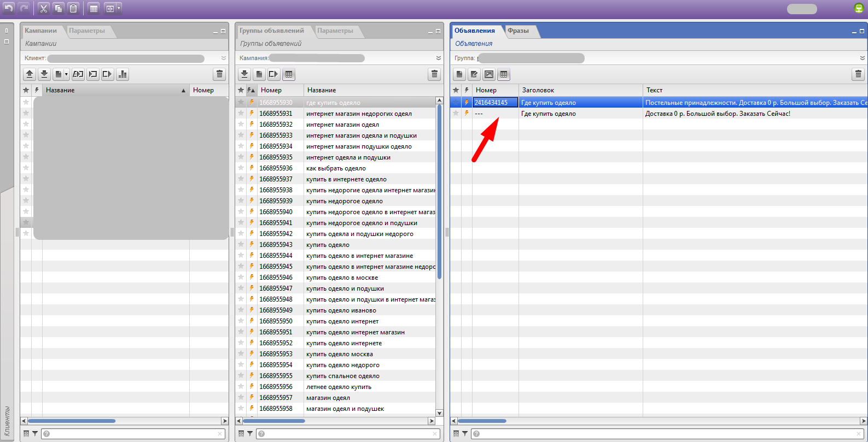Select group 'интернет магазин одеял'

point(342,125)
